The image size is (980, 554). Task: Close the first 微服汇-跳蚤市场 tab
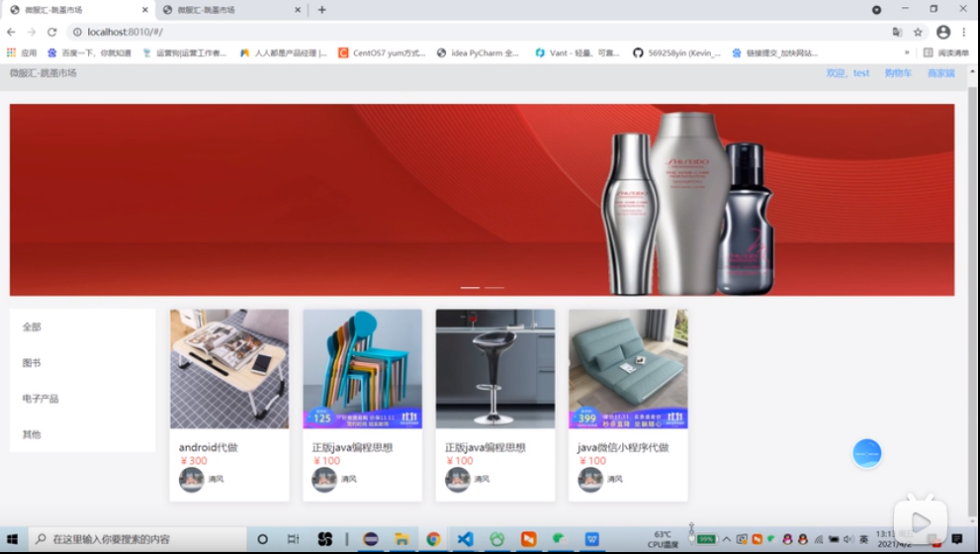click(145, 10)
